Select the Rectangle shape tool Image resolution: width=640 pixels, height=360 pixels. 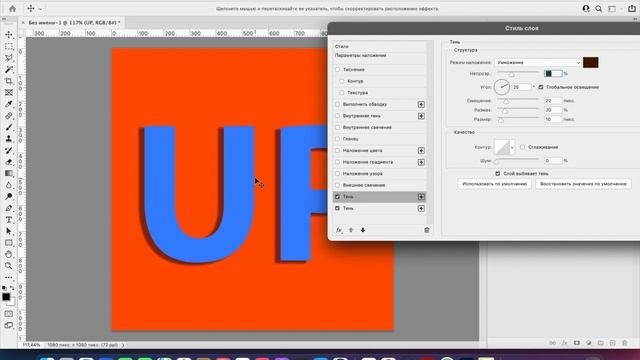(9, 243)
